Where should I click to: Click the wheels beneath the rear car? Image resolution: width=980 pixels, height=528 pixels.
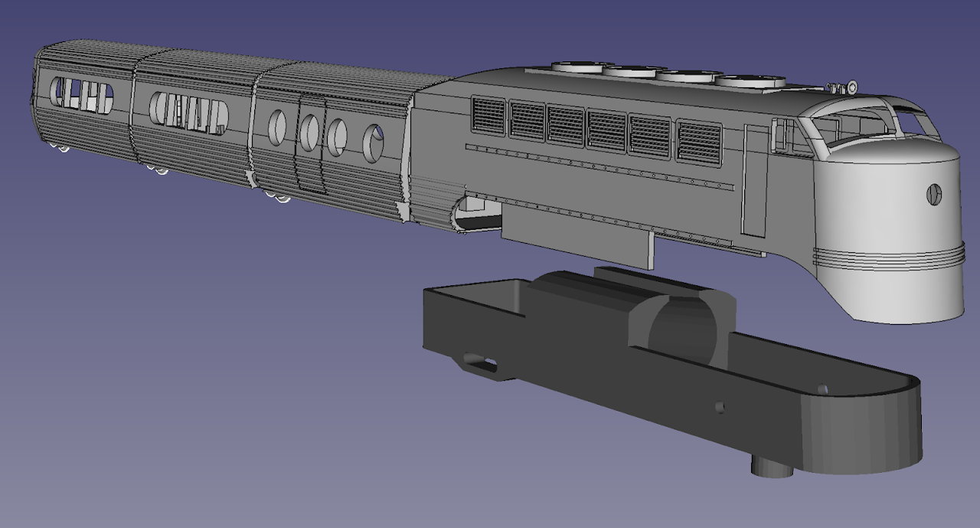tap(58, 148)
